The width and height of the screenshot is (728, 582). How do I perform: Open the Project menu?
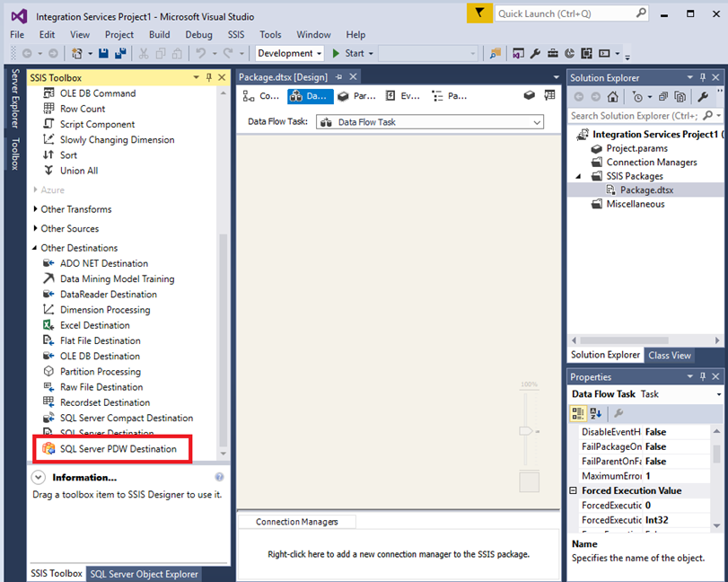[x=119, y=34]
